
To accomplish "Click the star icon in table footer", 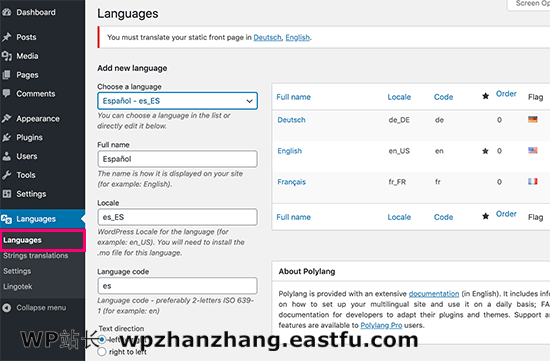I will pyautogui.click(x=485, y=216).
